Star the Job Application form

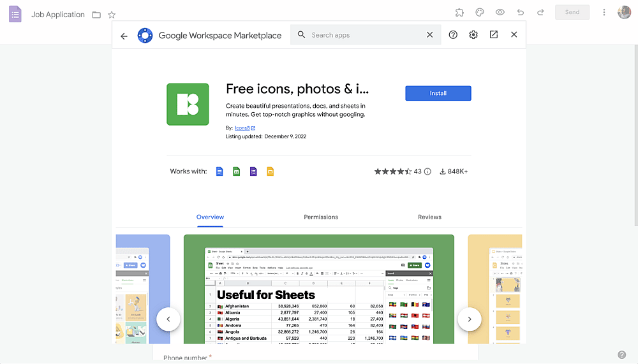(112, 15)
